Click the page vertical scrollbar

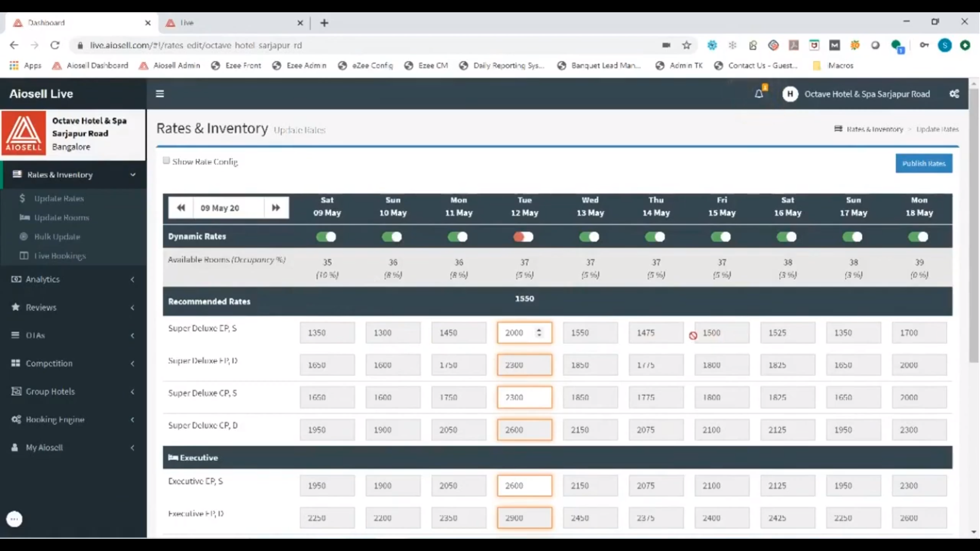pos(973,224)
